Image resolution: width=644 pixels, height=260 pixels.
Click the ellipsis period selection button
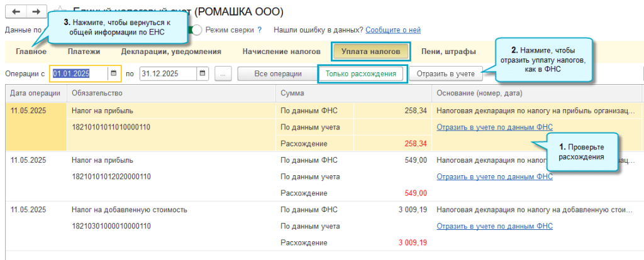point(223,73)
